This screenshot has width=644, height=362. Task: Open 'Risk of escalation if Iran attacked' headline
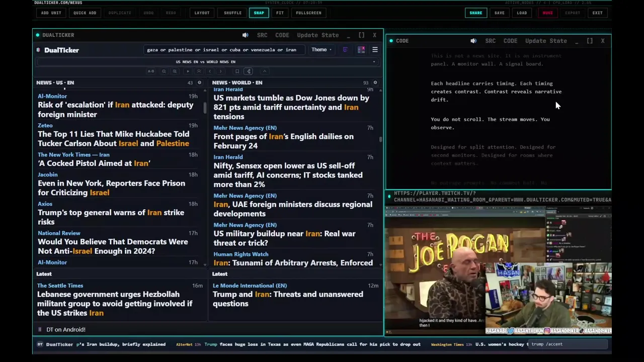click(116, 110)
